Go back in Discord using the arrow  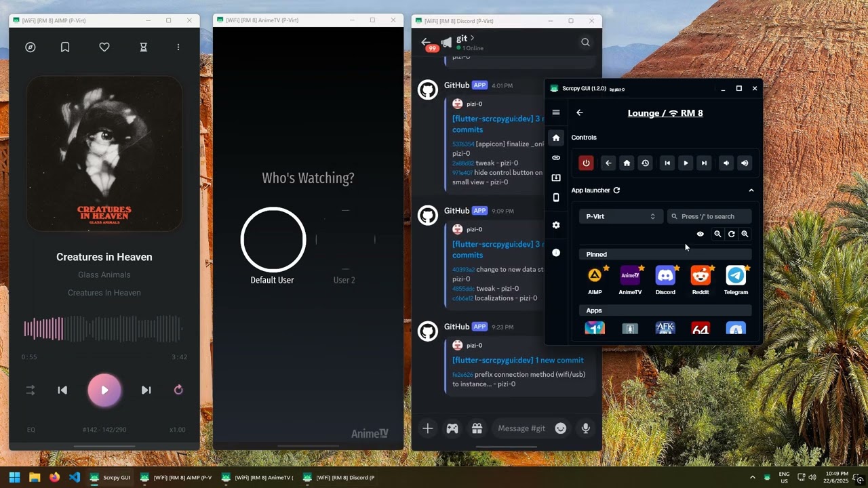(425, 42)
